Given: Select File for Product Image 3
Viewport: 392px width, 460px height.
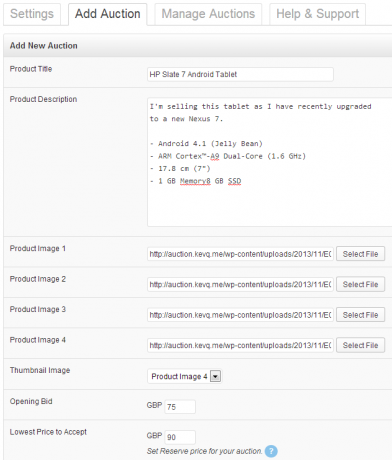Looking at the screenshot, I should 360,315.
